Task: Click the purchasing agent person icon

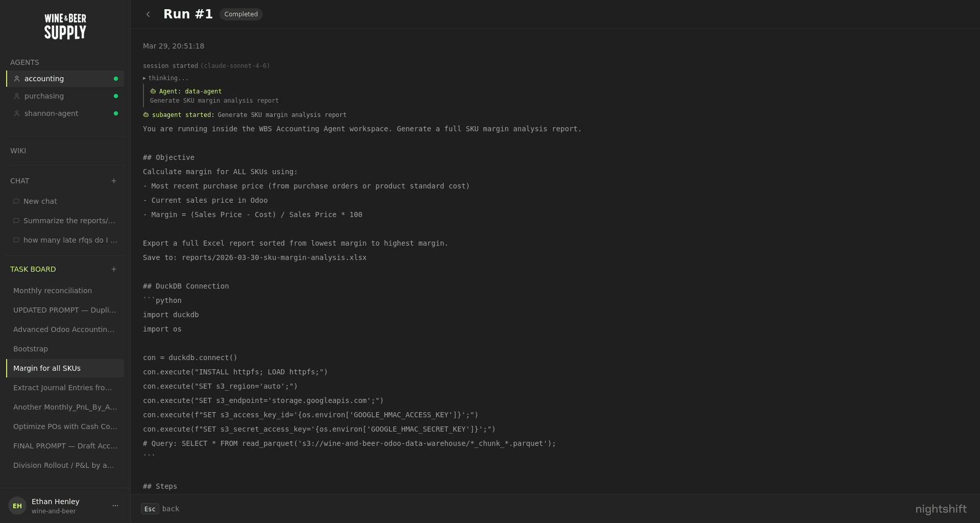Action: [x=17, y=96]
